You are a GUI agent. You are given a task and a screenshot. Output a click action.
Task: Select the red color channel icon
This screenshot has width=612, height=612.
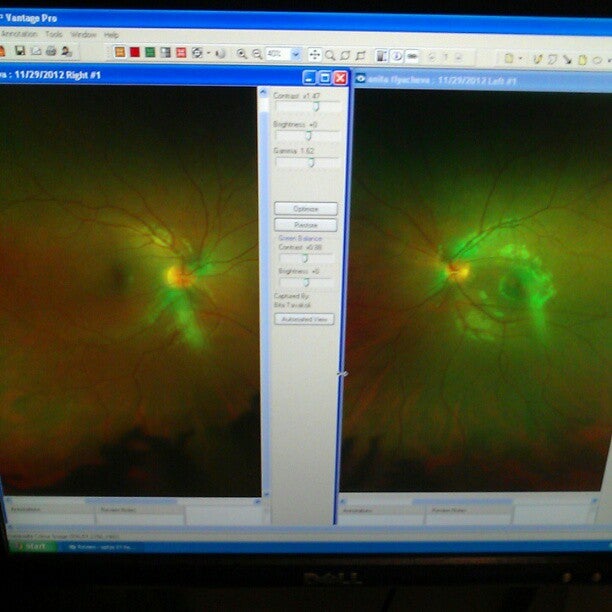click(x=134, y=52)
